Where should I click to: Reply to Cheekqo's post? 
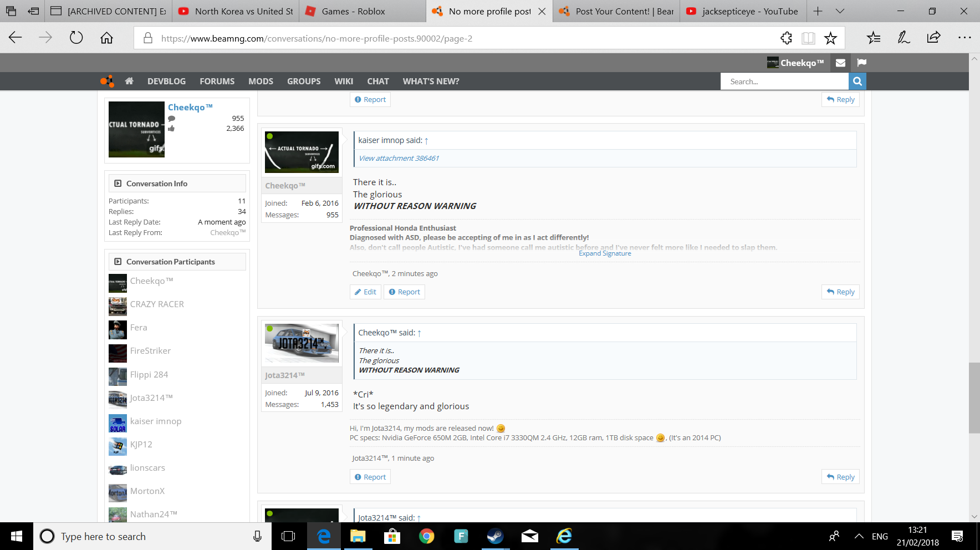click(840, 292)
